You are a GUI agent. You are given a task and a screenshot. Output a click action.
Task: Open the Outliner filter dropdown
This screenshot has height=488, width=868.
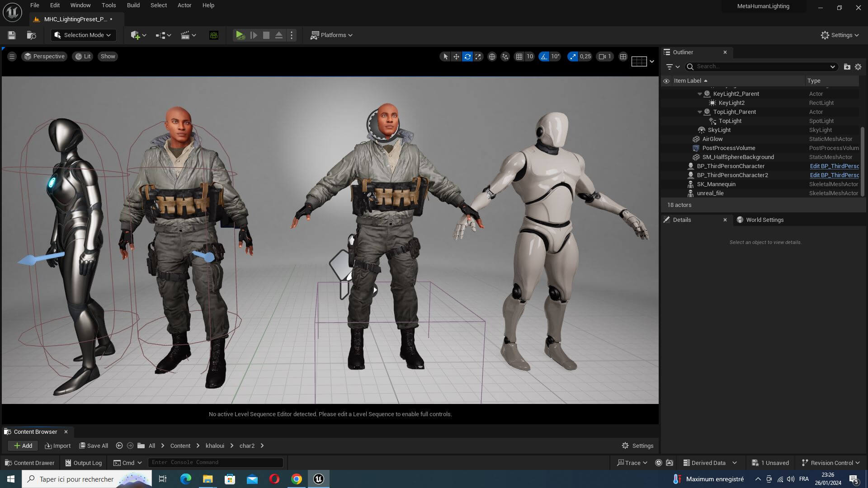[x=673, y=66]
